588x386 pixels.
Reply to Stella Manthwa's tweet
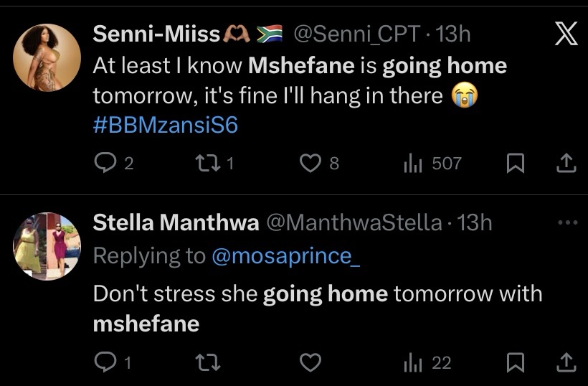tap(105, 363)
